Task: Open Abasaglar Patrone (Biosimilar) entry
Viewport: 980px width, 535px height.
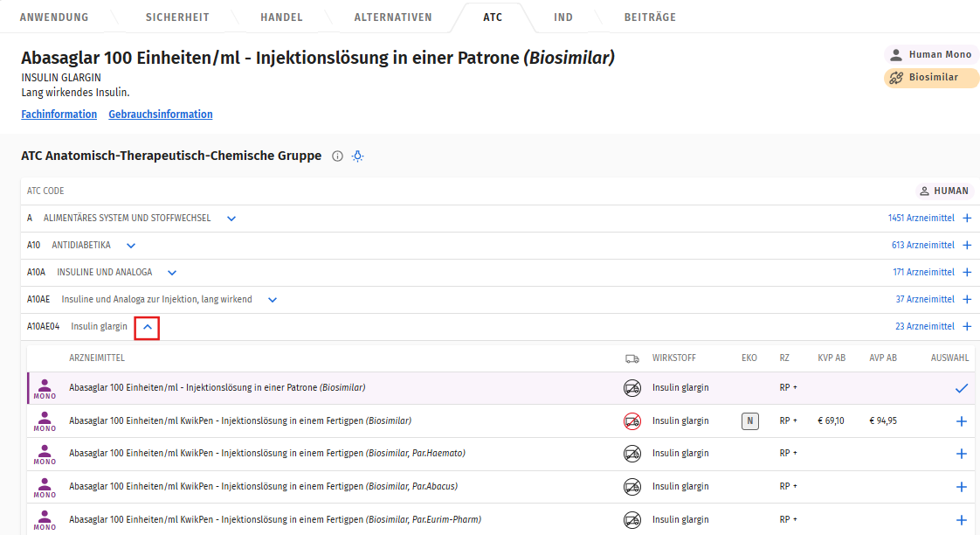Action: point(217,387)
